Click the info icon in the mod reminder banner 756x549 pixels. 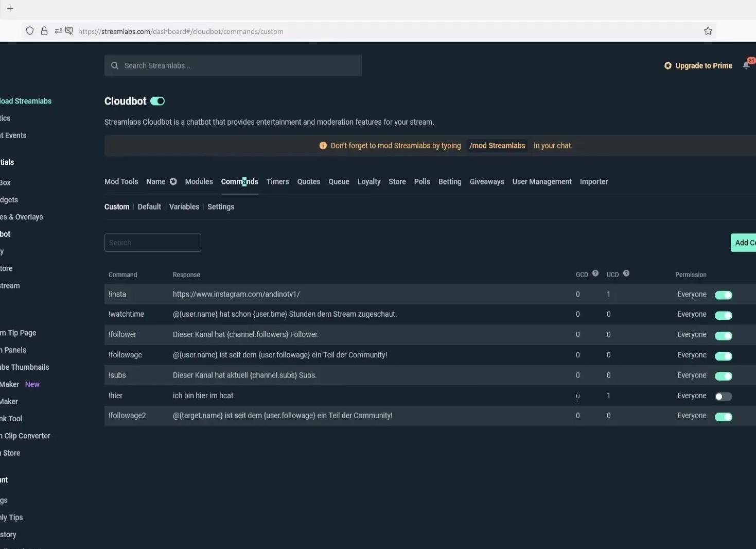click(x=323, y=146)
